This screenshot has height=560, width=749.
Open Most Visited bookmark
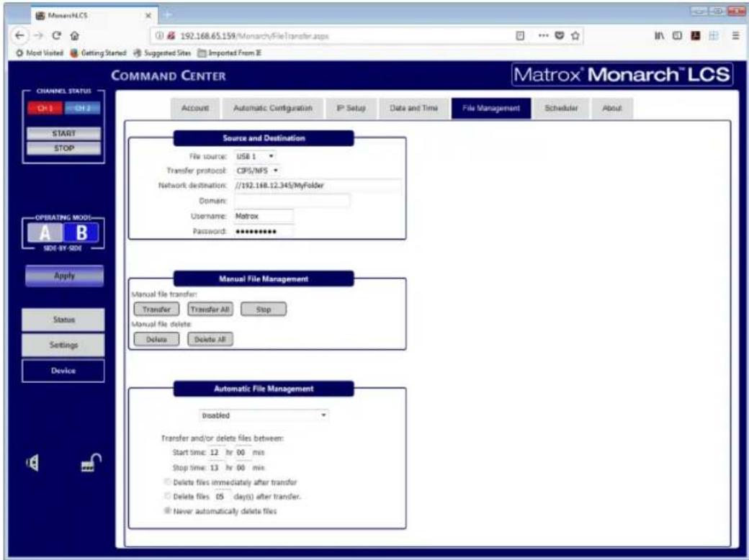coord(40,53)
